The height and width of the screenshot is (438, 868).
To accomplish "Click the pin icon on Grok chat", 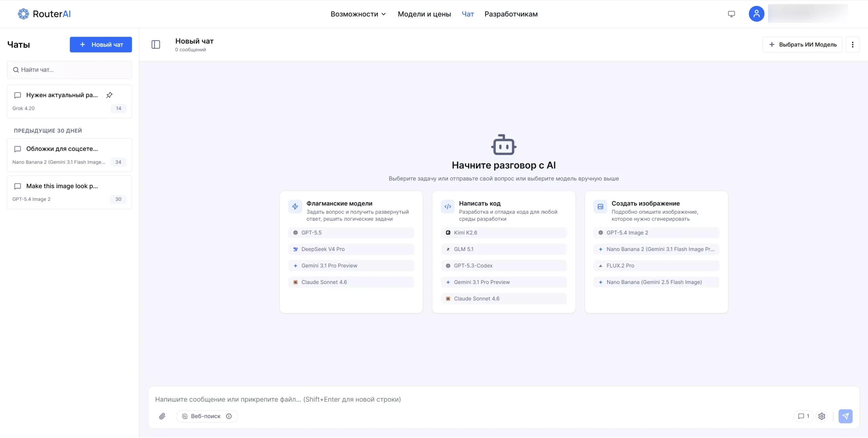I will (109, 95).
